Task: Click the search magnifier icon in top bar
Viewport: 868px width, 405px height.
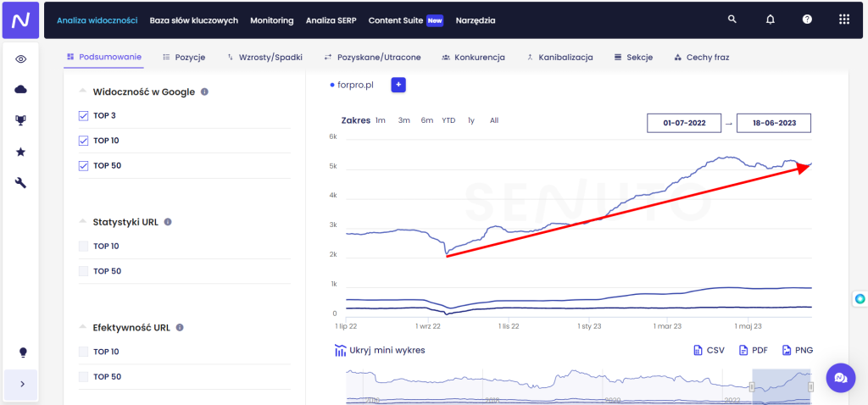Action: pos(732,19)
